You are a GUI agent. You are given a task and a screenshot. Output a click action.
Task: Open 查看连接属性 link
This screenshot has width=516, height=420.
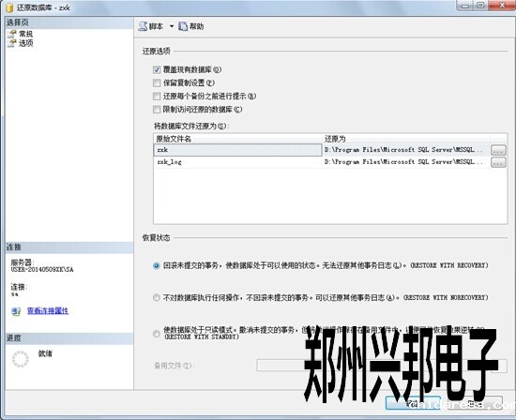48,310
